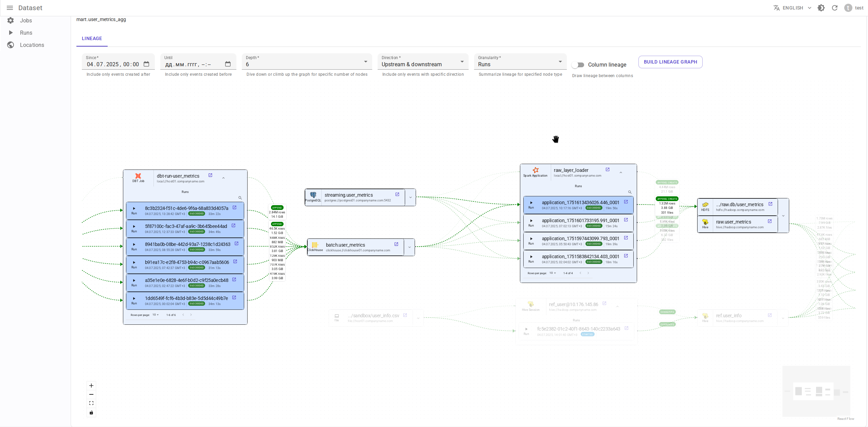The height and width of the screenshot is (427, 868).
Task: Collapse the dbt-run-user_metrics node
Action: coord(223,178)
